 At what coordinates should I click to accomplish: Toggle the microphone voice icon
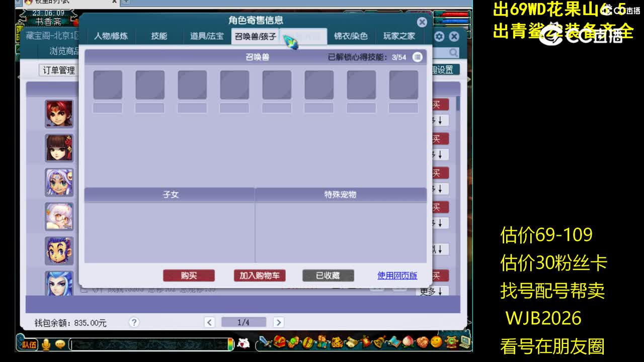(46, 344)
